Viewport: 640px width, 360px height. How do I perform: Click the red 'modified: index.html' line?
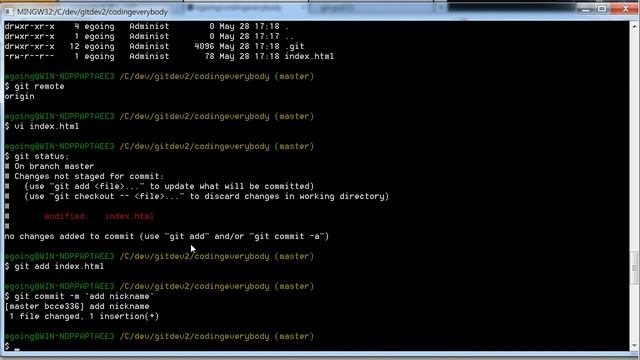click(99, 216)
